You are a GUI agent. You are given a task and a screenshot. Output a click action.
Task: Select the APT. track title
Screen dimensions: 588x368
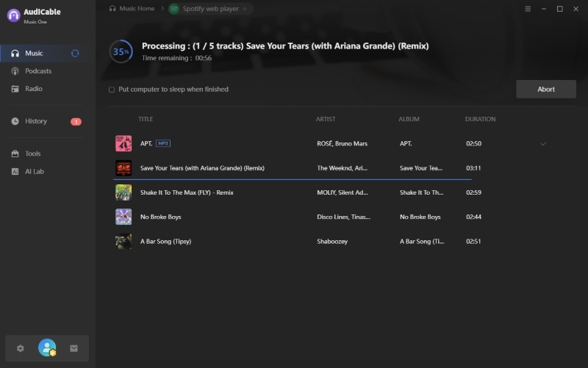pyautogui.click(x=146, y=143)
